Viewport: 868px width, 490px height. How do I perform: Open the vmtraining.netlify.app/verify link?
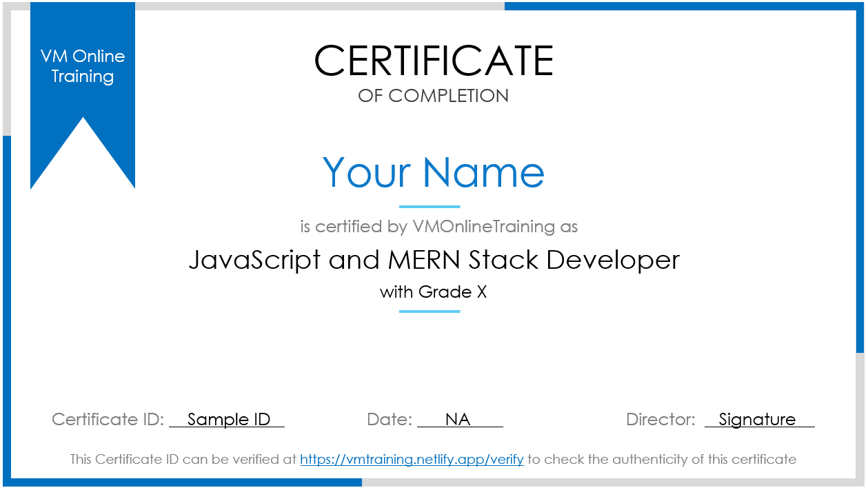click(x=412, y=459)
